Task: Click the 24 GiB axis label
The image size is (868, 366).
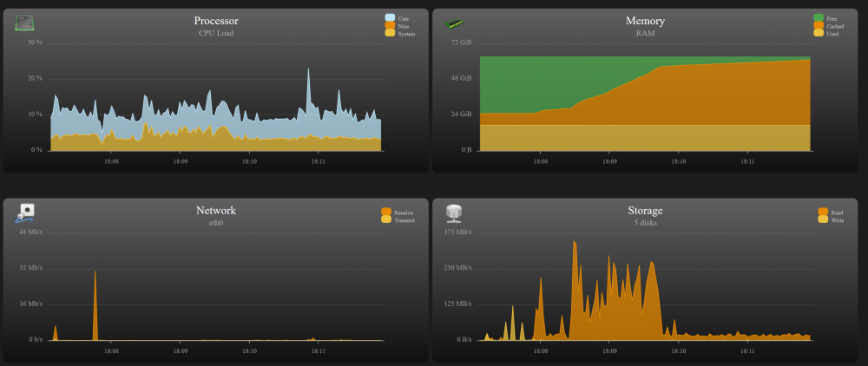Action: tap(462, 114)
